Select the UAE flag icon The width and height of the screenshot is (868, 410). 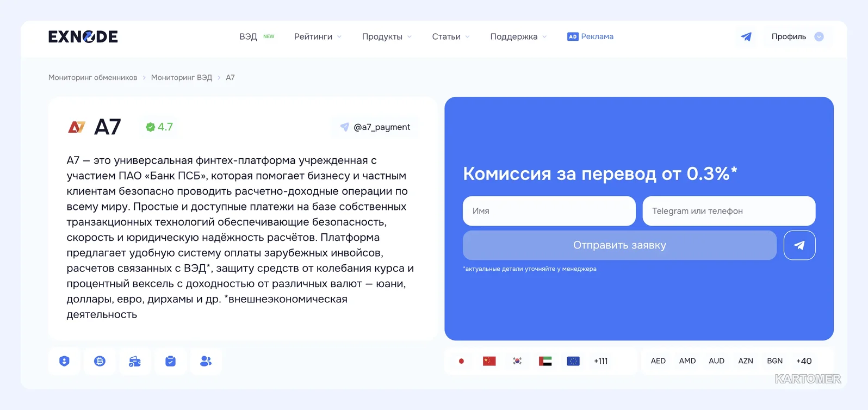pyautogui.click(x=545, y=361)
